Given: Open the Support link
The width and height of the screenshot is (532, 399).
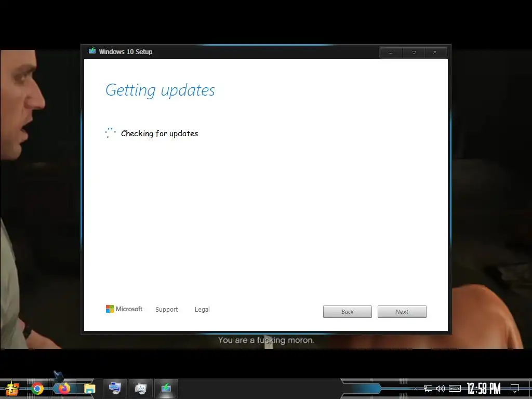Looking at the screenshot, I should click(167, 310).
